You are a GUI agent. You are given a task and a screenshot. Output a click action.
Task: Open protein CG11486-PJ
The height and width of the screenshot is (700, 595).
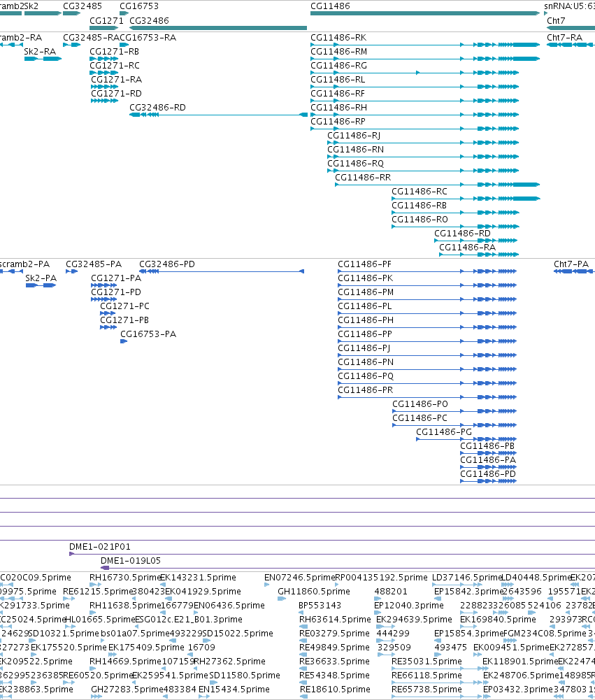364,348
